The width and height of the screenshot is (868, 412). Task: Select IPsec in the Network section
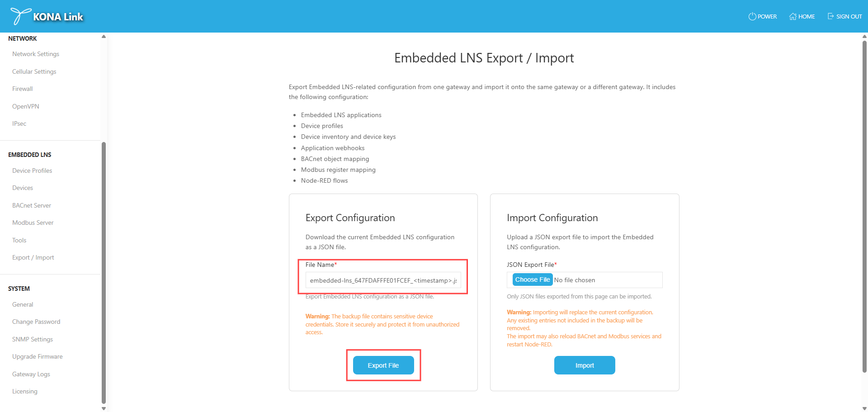[x=19, y=123]
